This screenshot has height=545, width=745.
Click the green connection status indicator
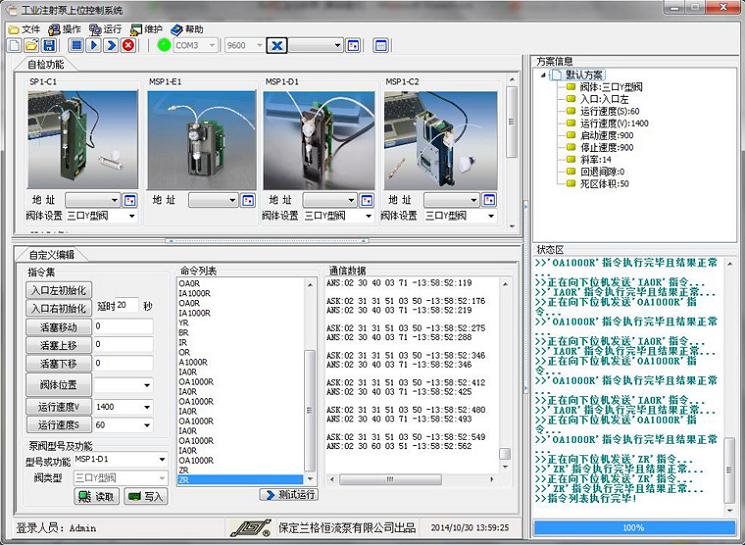click(164, 46)
